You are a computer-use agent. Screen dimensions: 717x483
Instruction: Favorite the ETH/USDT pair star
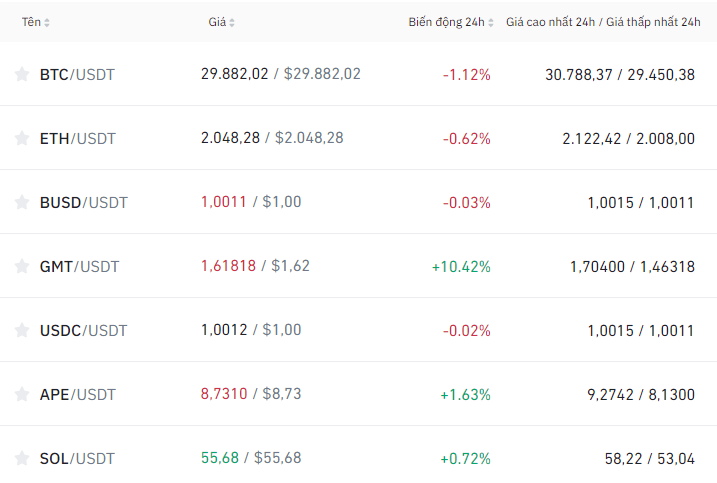[x=21, y=138]
